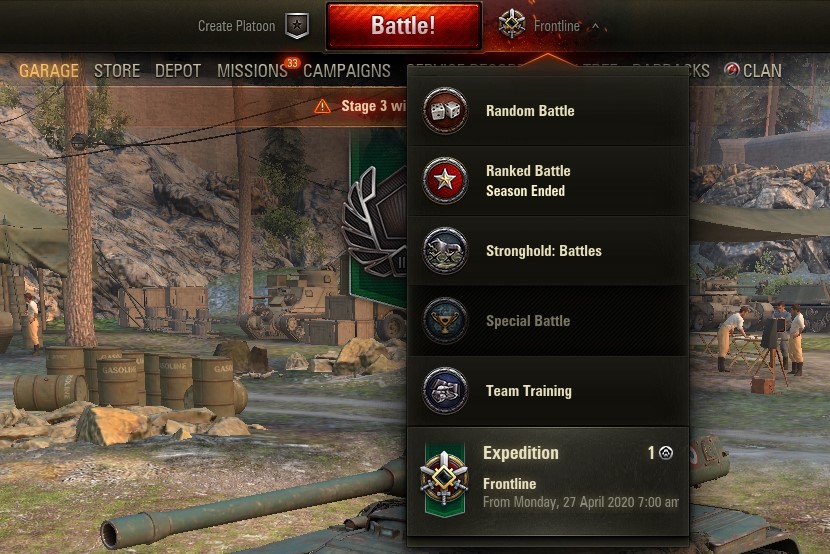Click the Frontline mode emblem in header
Screen dimensions: 830x554
coord(512,24)
